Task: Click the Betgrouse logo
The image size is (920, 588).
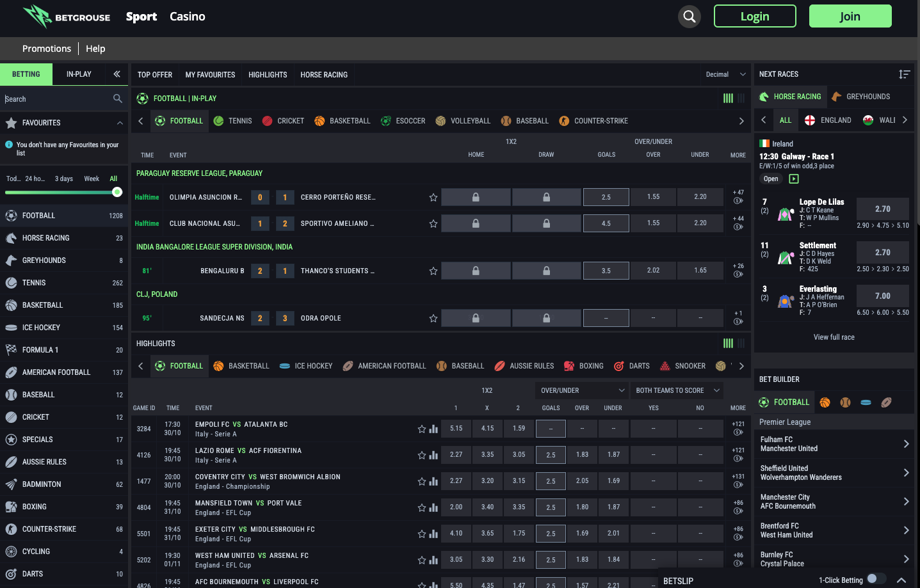Action: tap(67, 17)
